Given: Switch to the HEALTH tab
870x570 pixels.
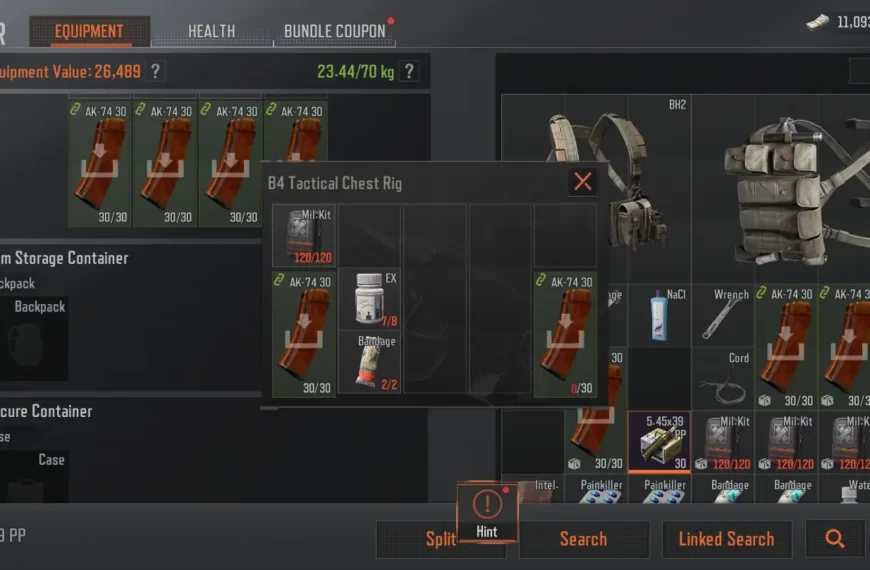Looking at the screenshot, I should [x=211, y=31].
